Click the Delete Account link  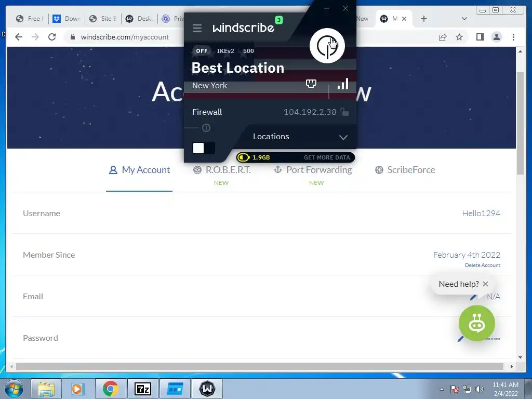coord(483,265)
